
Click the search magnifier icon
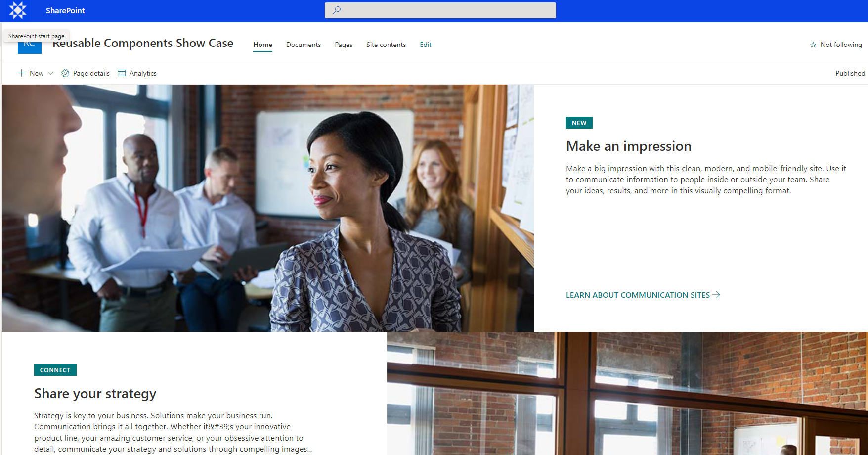click(x=337, y=10)
